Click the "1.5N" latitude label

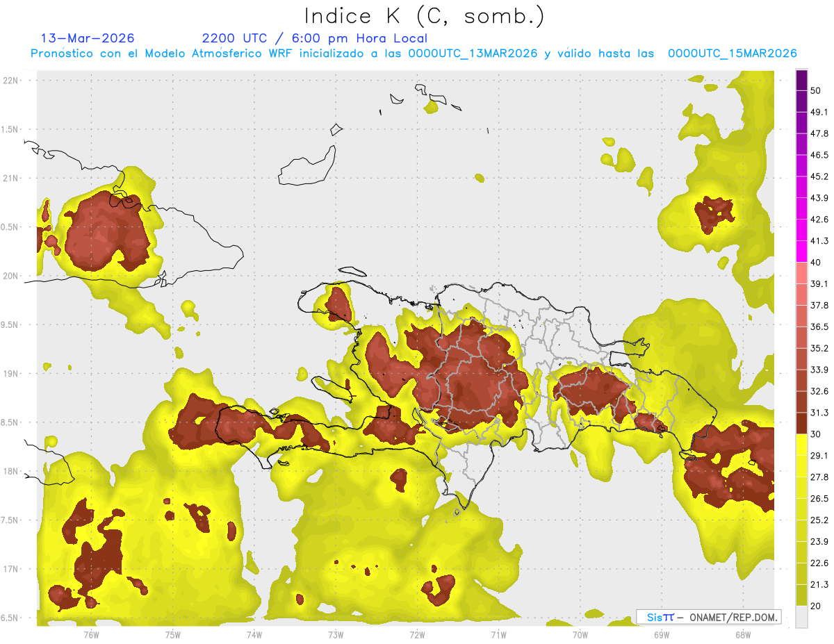9,129
